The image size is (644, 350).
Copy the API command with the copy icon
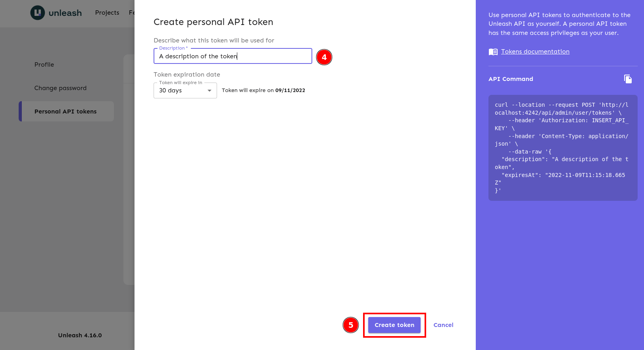(627, 79)
